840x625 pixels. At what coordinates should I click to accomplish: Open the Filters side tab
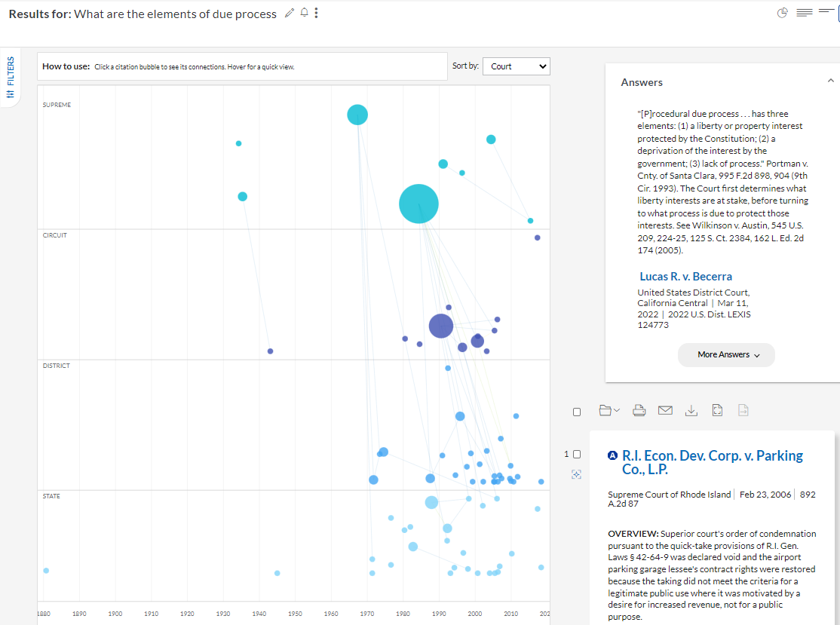10,80
